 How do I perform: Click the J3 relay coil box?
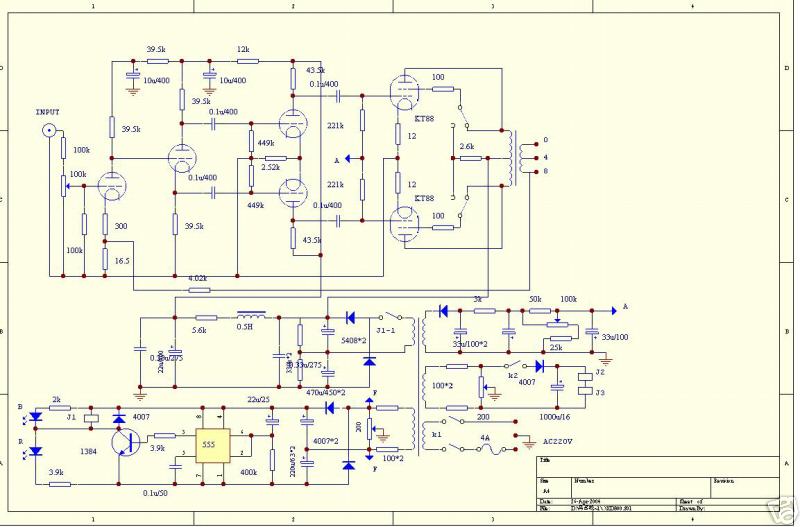click(x=585, y=392)
